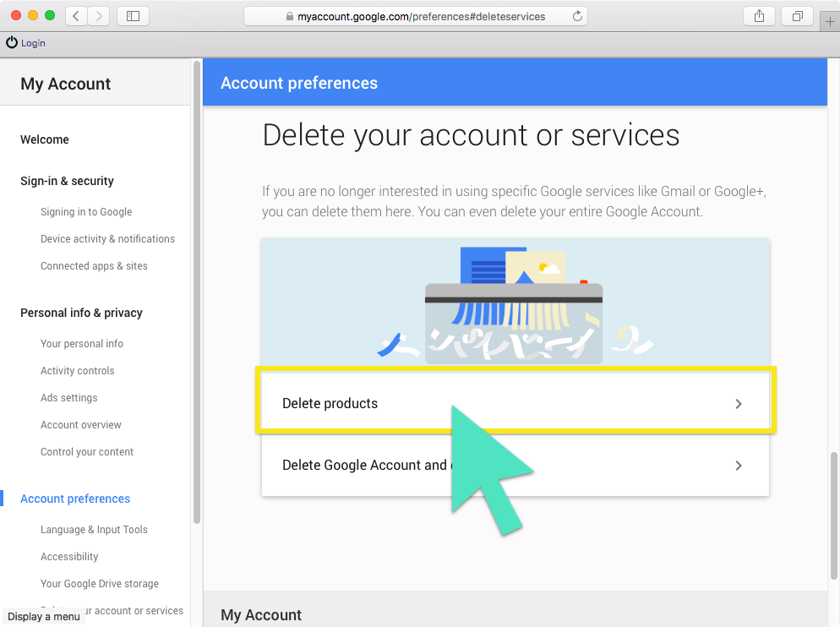This screenshot has width=840, height=627.
Task: Open a new tab with plus button
Action: (x=830, y=21)
